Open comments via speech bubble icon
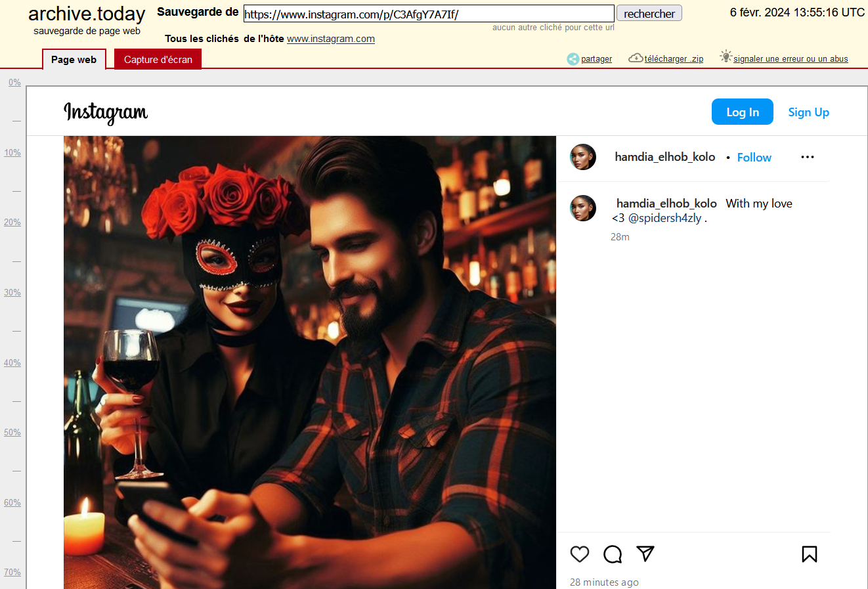This screenshot has height=589, width=868. pyautogui.click(x=613, y=554)
